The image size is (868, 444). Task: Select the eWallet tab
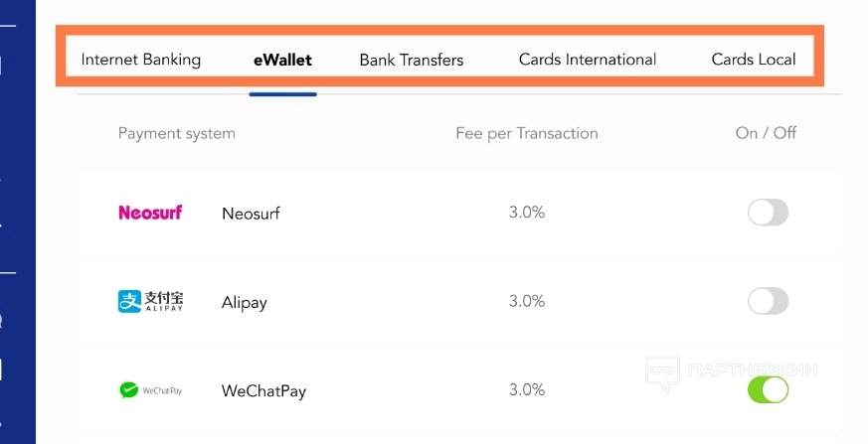[282, 60]
